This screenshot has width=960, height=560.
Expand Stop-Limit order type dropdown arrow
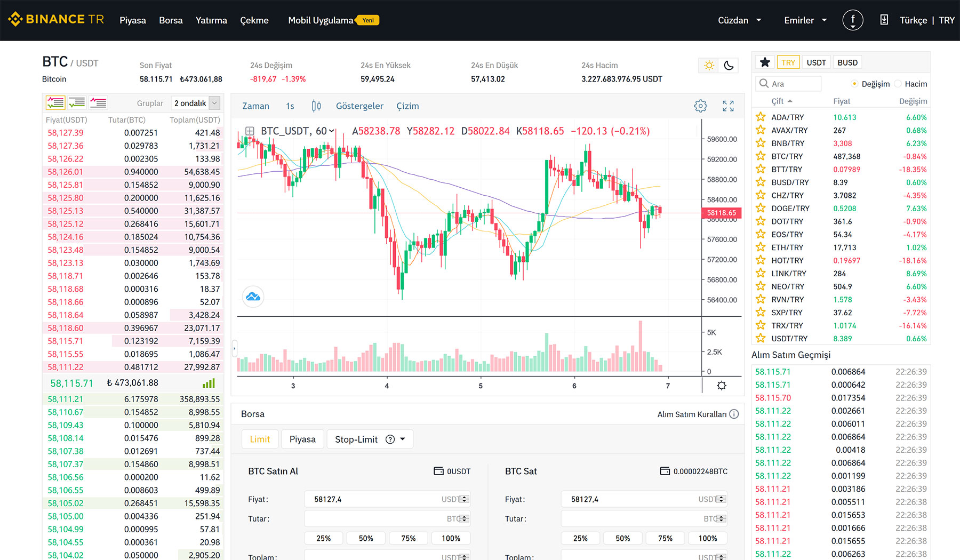[403, 439]
